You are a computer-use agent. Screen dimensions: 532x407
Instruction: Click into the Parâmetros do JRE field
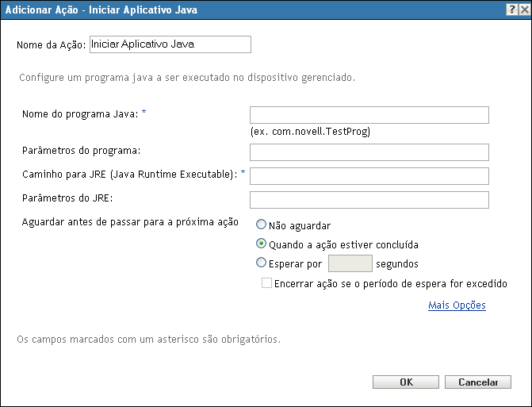tap(369, 199)
